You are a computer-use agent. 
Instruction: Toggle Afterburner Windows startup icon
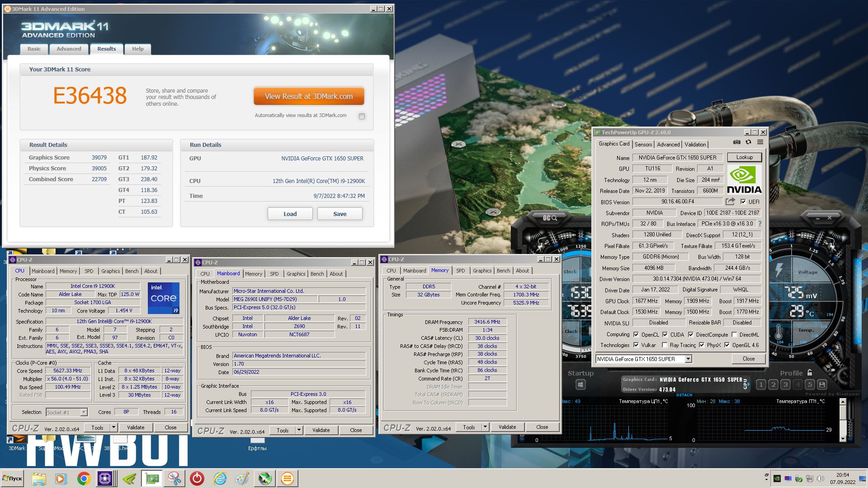pyautogui.click(x=580, y=385)
